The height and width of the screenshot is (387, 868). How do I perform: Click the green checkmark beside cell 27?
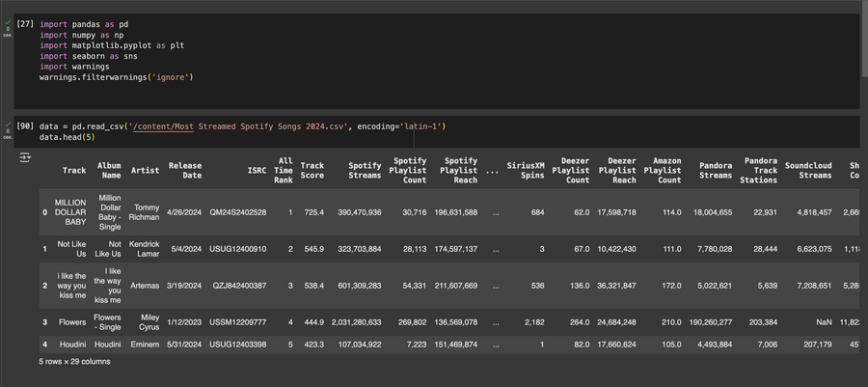[8, 23]
